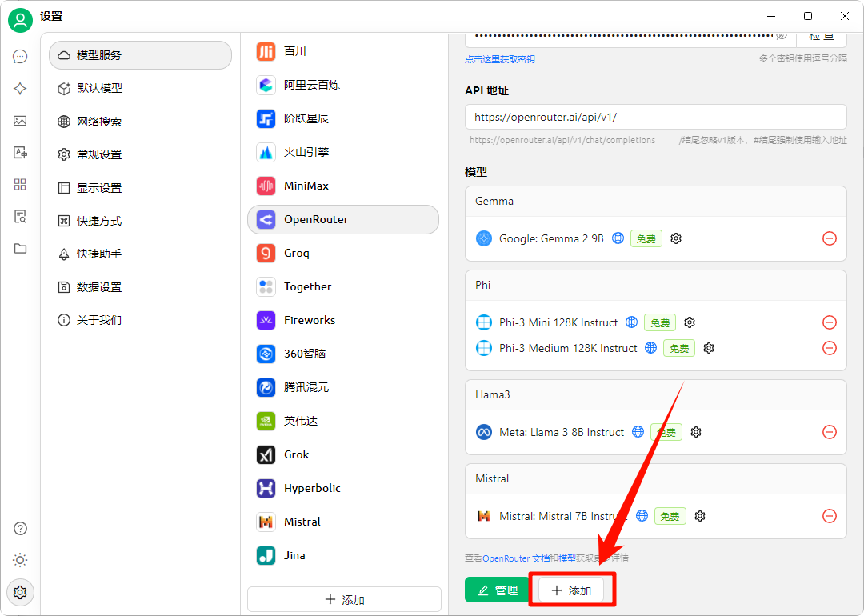Open 数据设置 settings section
The width and height of the screenshot is (864, 616).
141,287
